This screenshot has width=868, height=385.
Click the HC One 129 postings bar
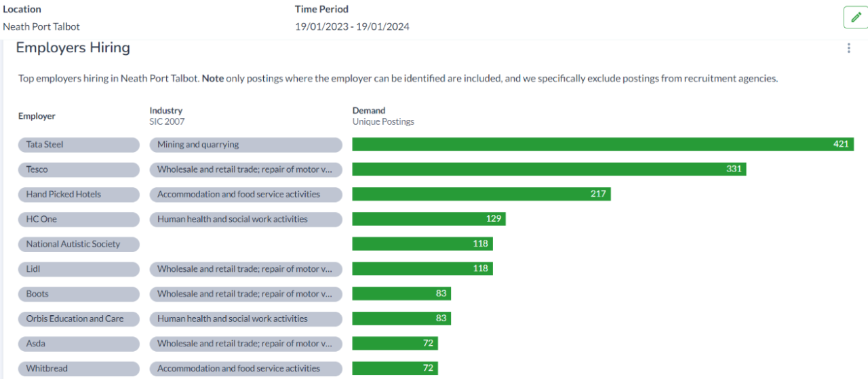click(429, 219)
